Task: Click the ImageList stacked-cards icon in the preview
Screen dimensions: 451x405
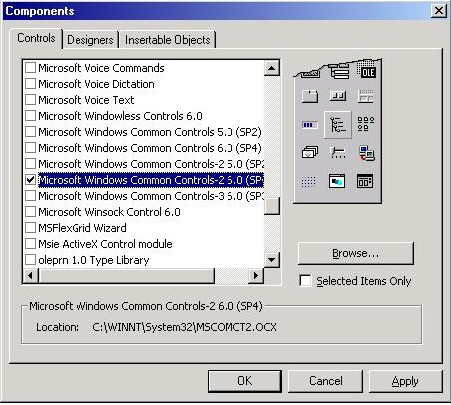Action: pyautogui.click(x=310, y=152)
